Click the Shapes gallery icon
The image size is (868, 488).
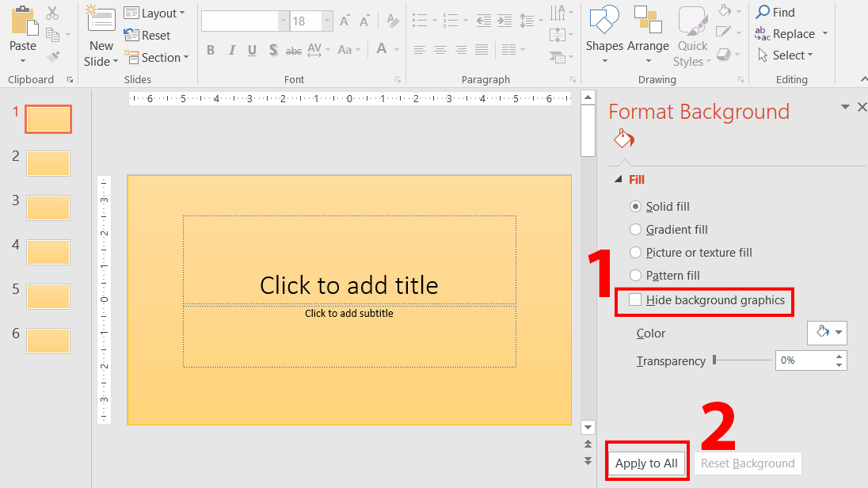604,21
